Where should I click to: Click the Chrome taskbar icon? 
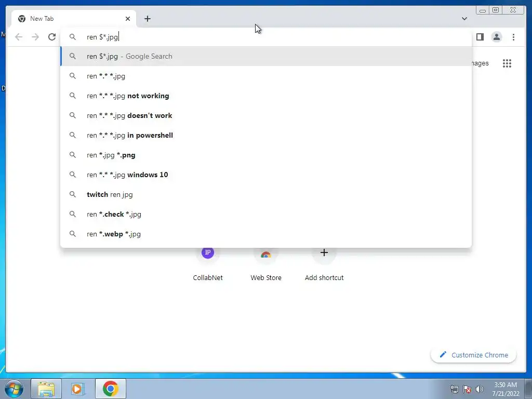click(x=110, y=389)
